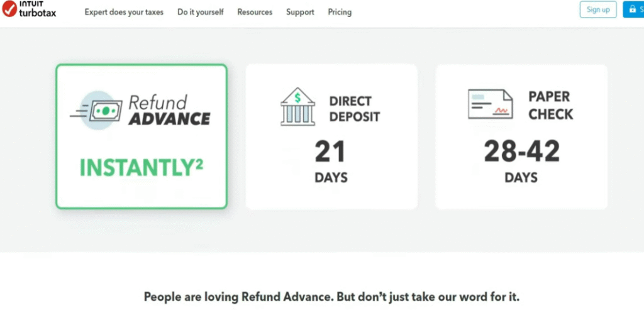Screen dimensions: 644x320
Task: Open the "Do it yourself" menu
Action: (200, 12)
